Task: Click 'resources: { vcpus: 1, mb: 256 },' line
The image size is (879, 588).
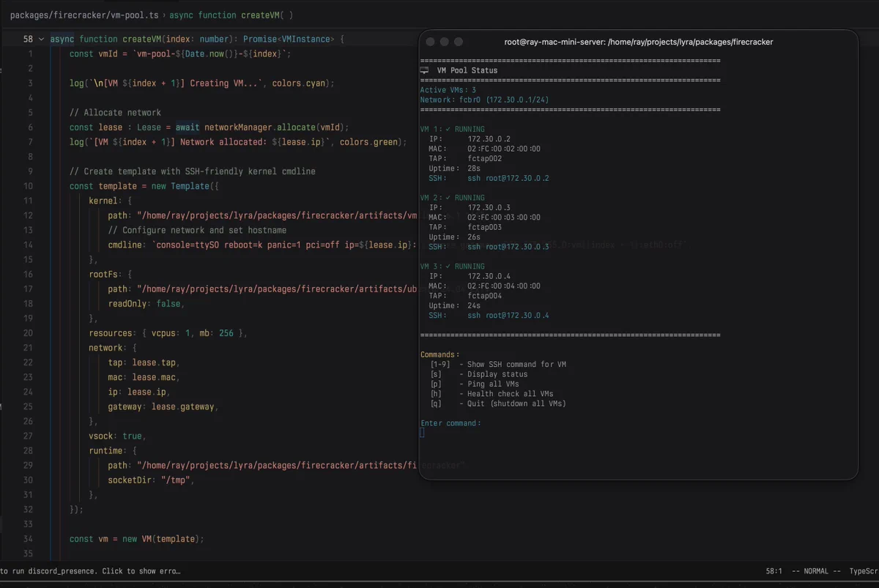Action: 168,333
